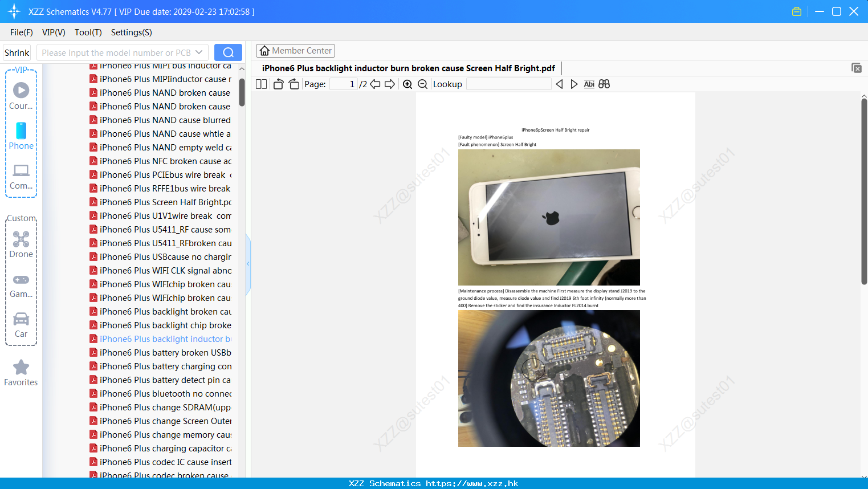
Task: Zoom out of the PDF
Action: (423, 84)
